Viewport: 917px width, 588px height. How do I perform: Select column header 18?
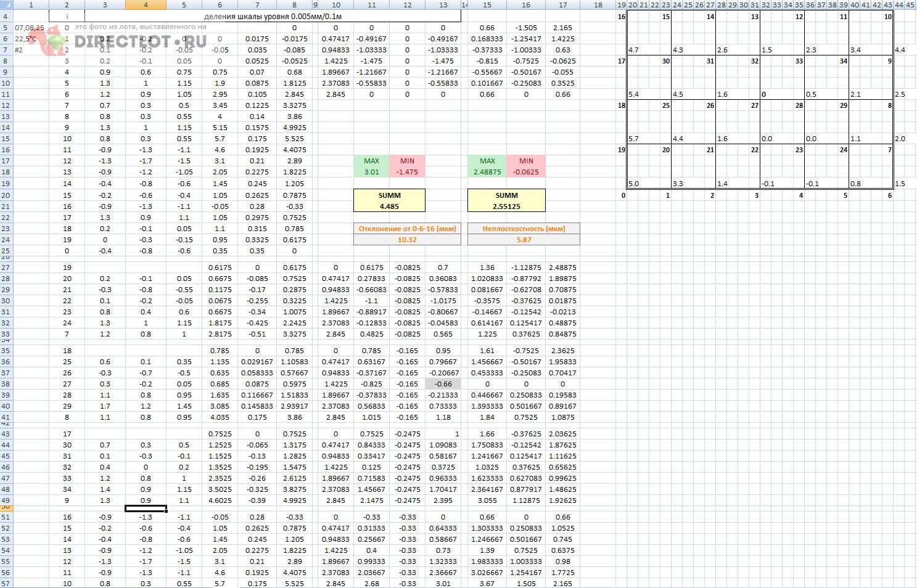click(x=598, y=5)
